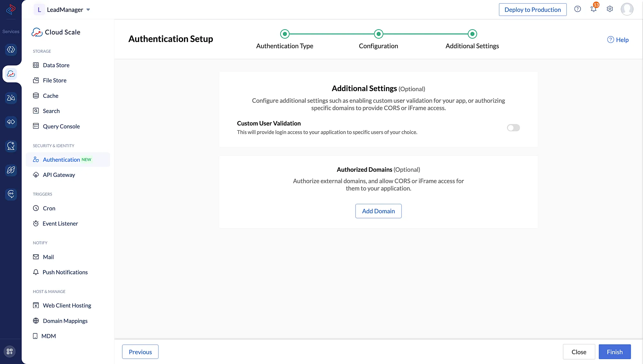Open the Help link
Viewport: 643px width, 364px height.
click(x=618, y=40)
